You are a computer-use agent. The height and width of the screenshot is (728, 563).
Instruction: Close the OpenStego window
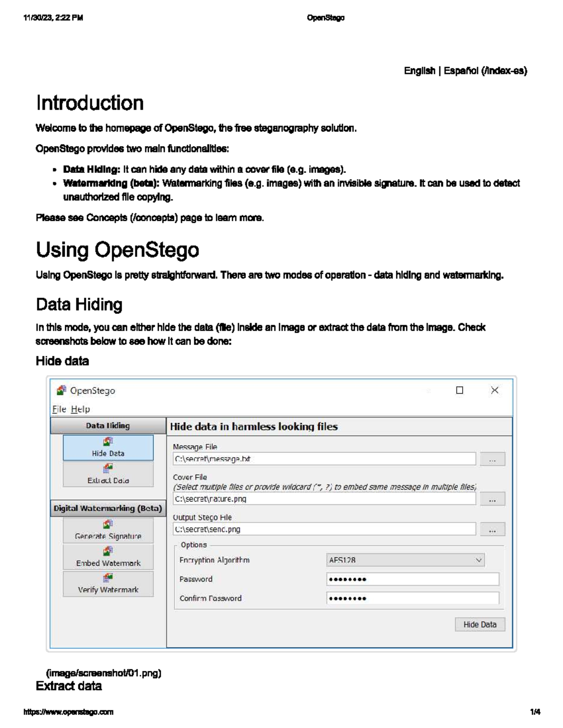tap(495, 390)
